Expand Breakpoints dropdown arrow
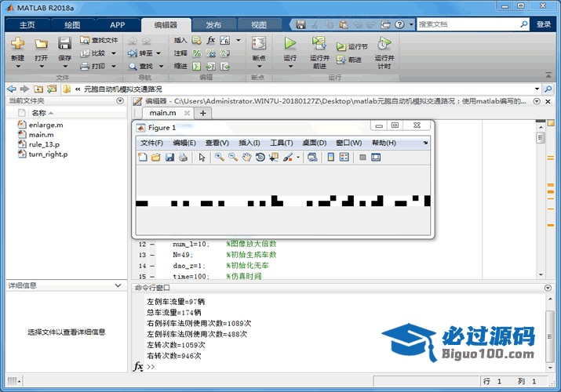Image resolution: width=561 pixels, height=392 pixels. (x=259, y=67)
